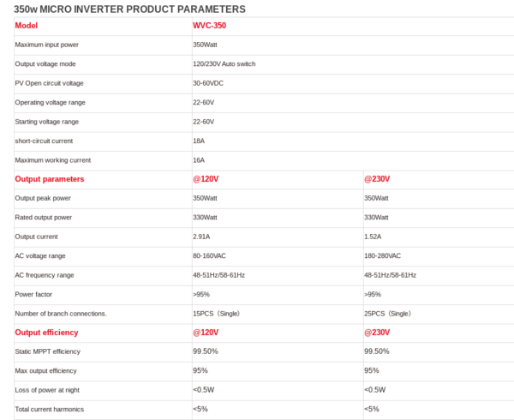Select the Static MPPT efficiency label
This screenshot has width=514, height=420.
click(47, 351)
